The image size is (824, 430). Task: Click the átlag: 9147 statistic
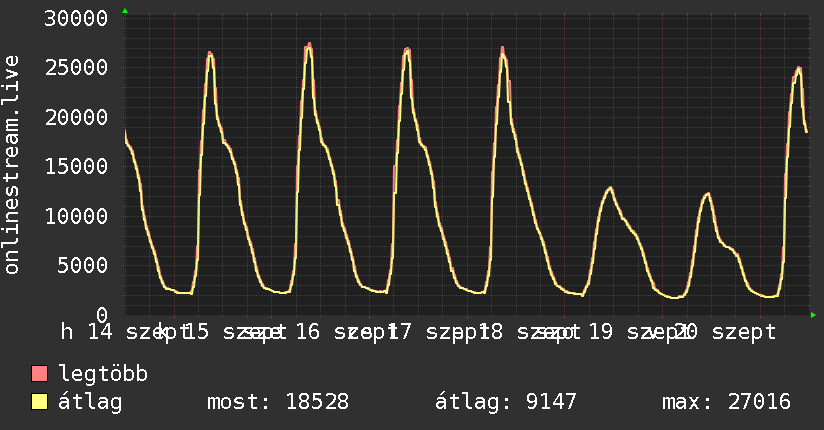pyautogui.click(x=506, y=402)
